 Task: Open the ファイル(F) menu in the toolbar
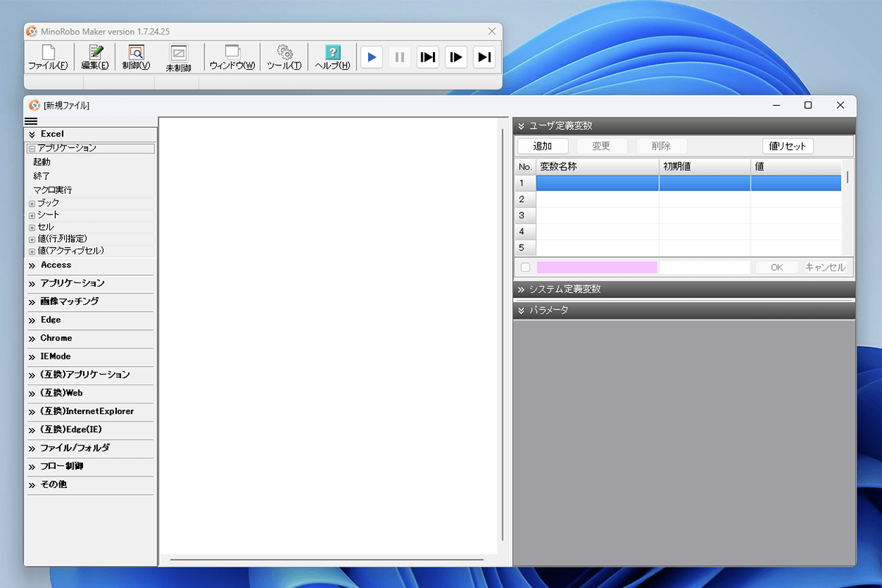(x=48, y=57)
